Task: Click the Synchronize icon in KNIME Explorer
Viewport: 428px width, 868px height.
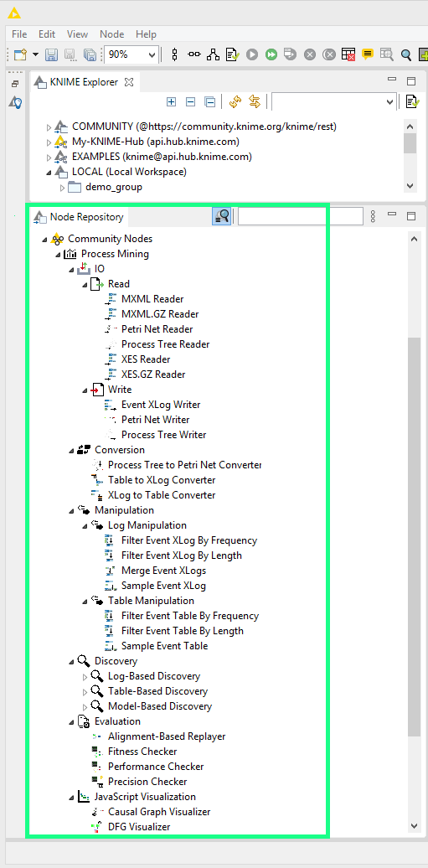Action: pos(235,102)
